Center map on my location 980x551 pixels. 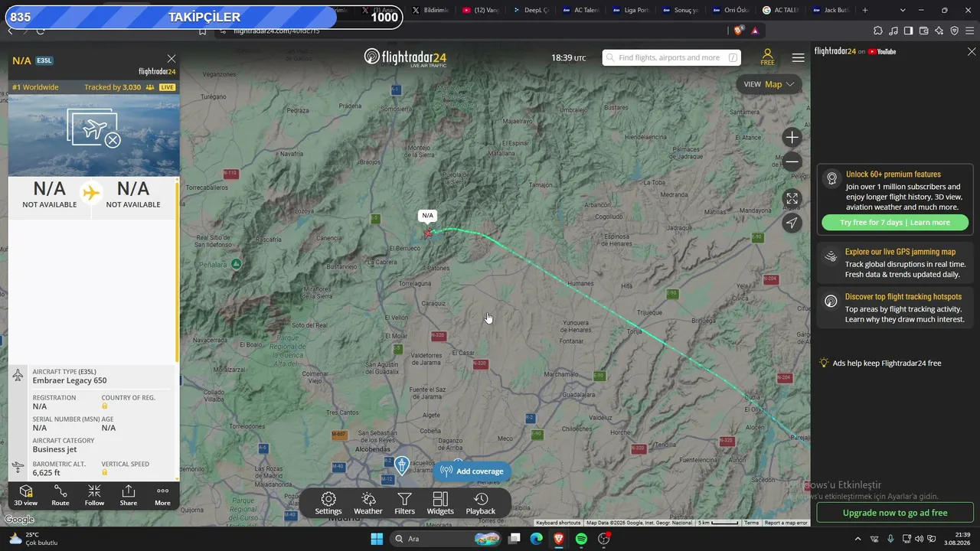[792, 223]
